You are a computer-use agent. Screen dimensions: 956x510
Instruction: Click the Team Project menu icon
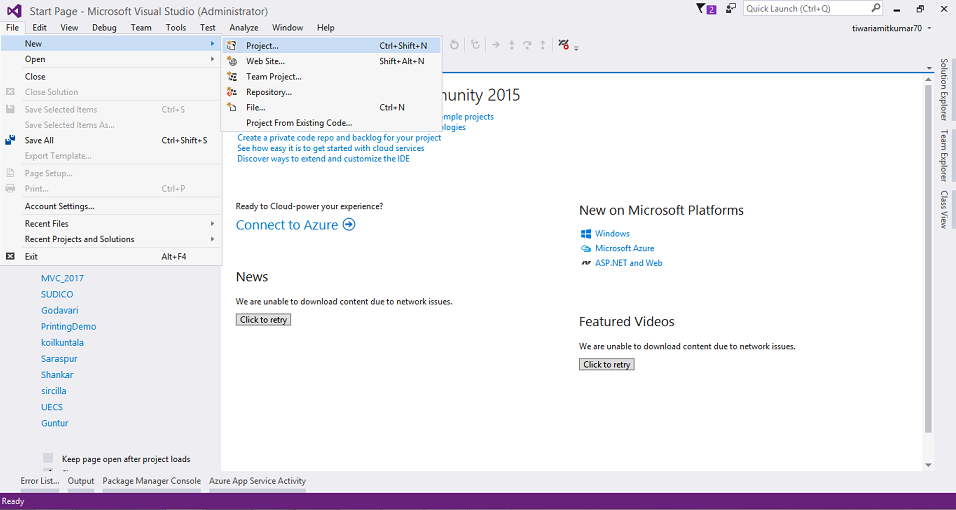coord(232,76)
